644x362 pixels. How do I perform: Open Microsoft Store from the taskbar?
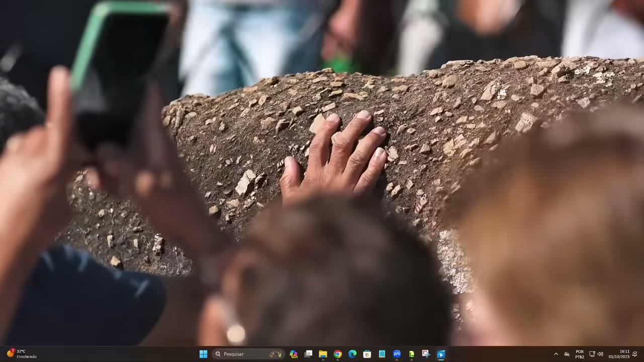coord(367,354)
